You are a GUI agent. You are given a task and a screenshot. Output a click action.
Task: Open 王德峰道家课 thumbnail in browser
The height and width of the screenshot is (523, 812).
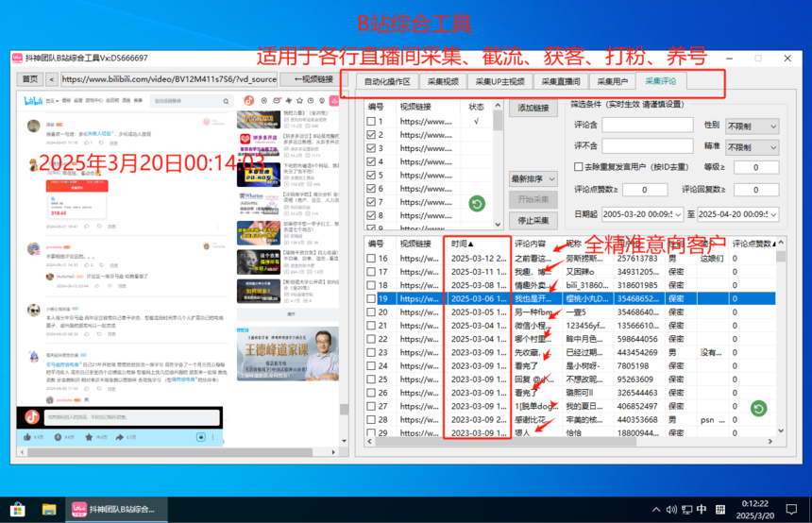[288, 353]
